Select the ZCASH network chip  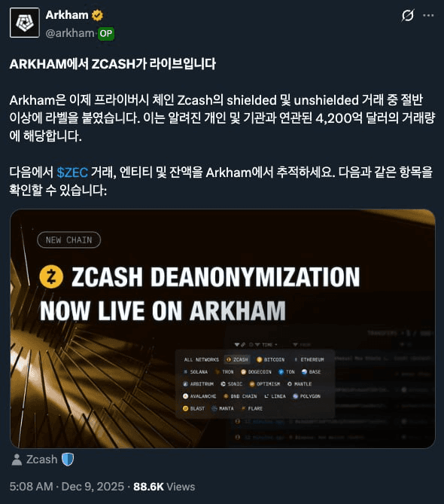coord(237,359)
